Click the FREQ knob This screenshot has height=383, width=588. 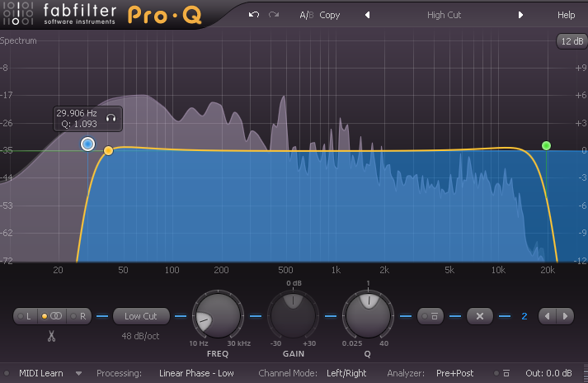(218, 315)
